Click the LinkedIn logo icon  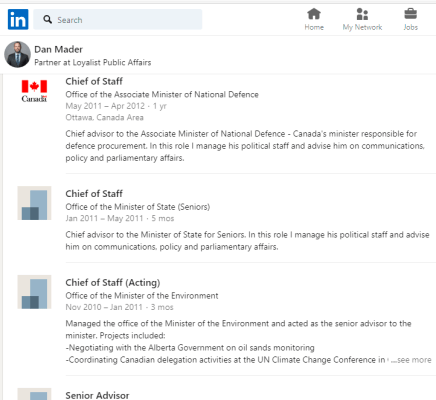(18, 19)
